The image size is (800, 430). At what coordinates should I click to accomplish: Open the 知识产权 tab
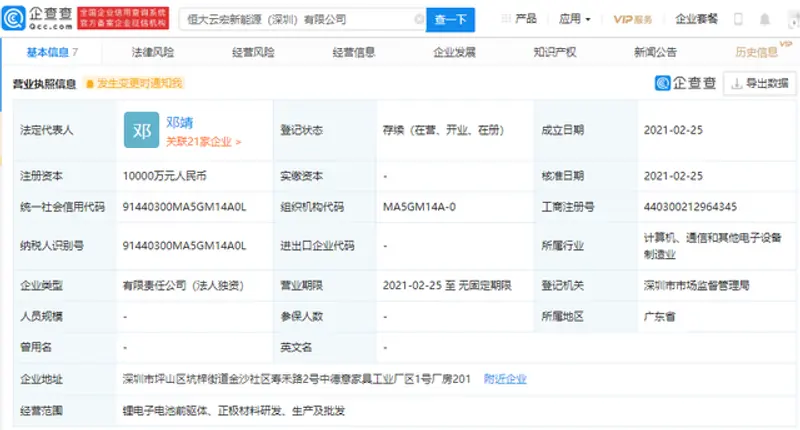point(554,52)
